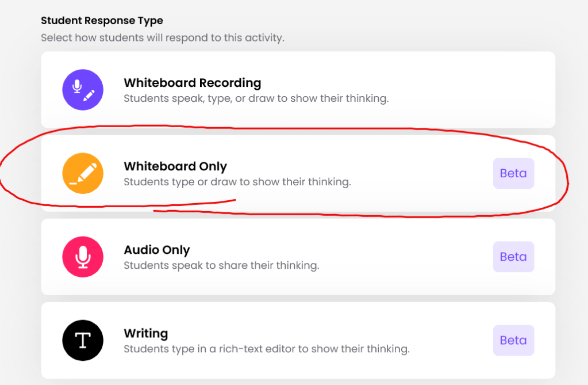
Task: Select the Whiteboard Recording title
Action: [193, 83]
